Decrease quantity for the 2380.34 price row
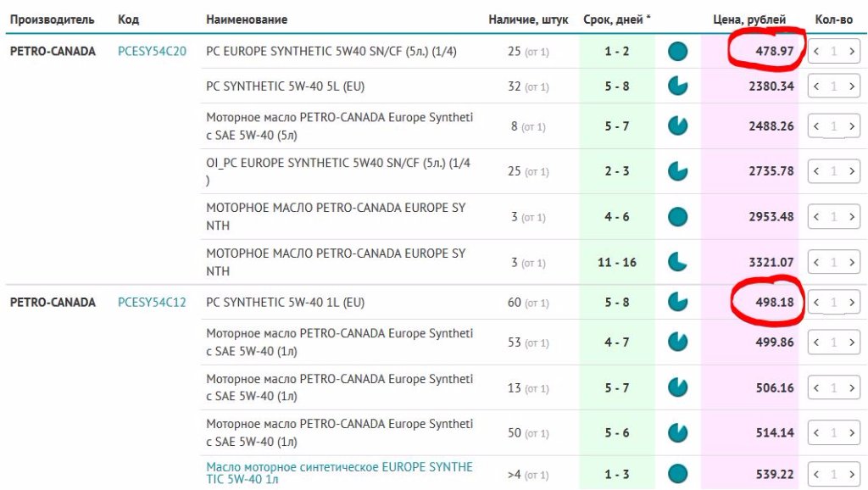This screenshot has height=490, width=868. [x=816, y=86]
